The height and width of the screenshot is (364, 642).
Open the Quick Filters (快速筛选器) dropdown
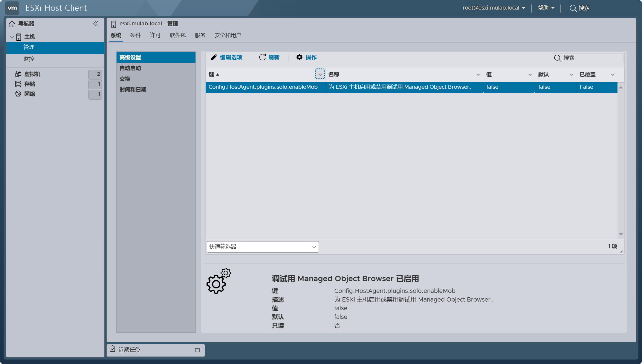[262, 247]
